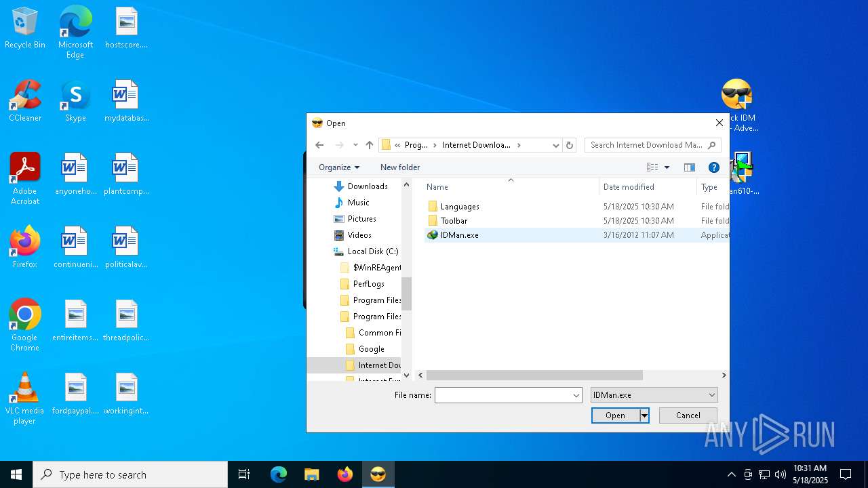This screenshot has height=488, width=868.
Task: Open the Skype desktop shortcut
Action: pyautogui.click(x=75, y=101)
